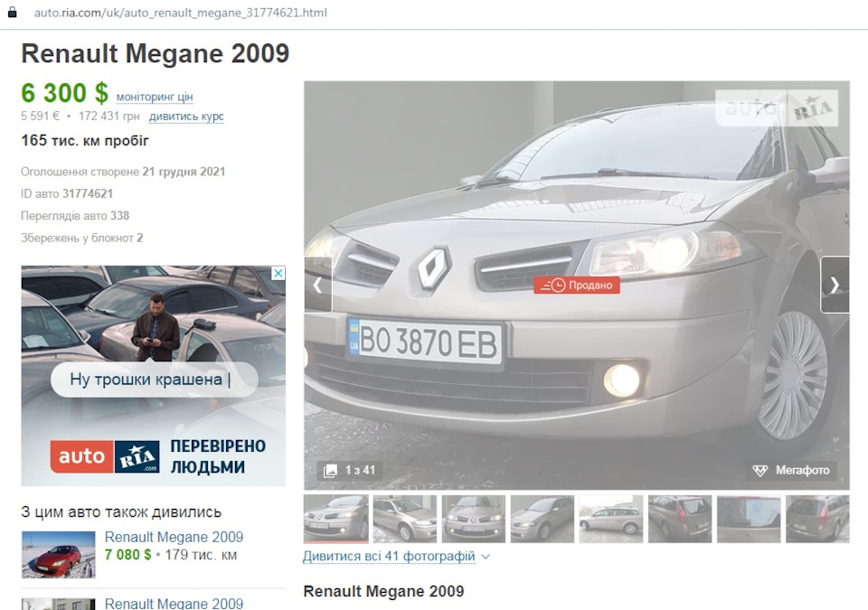The width and height of the screenshot is (868, 610).
Task: Click 'ID авто 31774621' text
Action: click(67, 193)
